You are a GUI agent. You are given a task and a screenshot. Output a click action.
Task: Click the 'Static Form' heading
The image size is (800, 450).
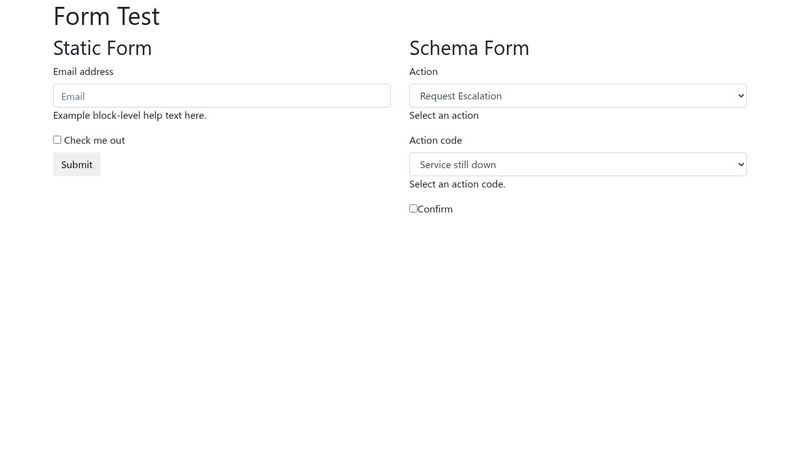pyautogui.click(x=102, y=48)
